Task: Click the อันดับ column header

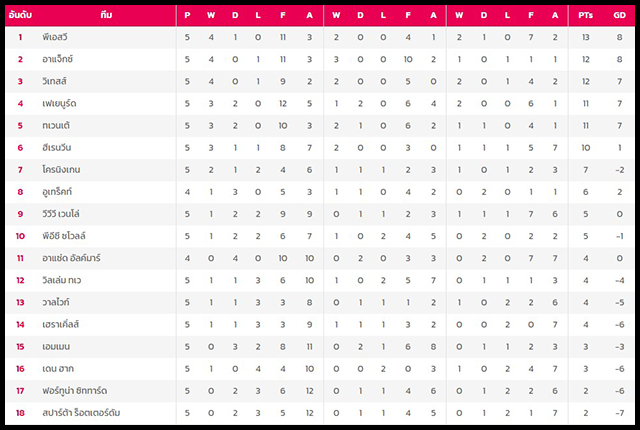Action: 20,15
